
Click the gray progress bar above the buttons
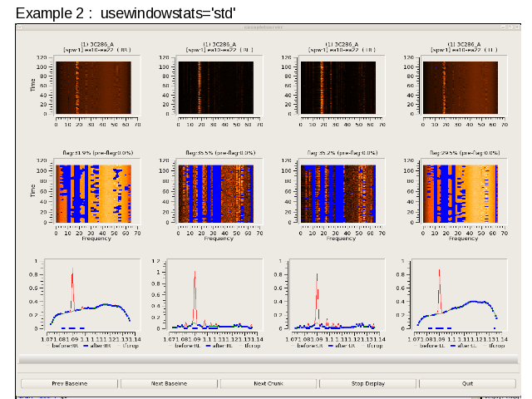click(x=268, y=359)
